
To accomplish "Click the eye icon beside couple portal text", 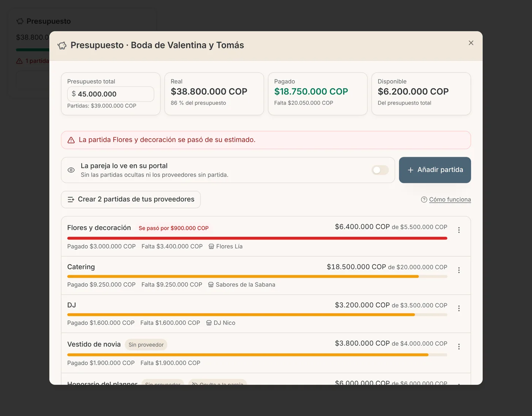I will pos(71,170).
